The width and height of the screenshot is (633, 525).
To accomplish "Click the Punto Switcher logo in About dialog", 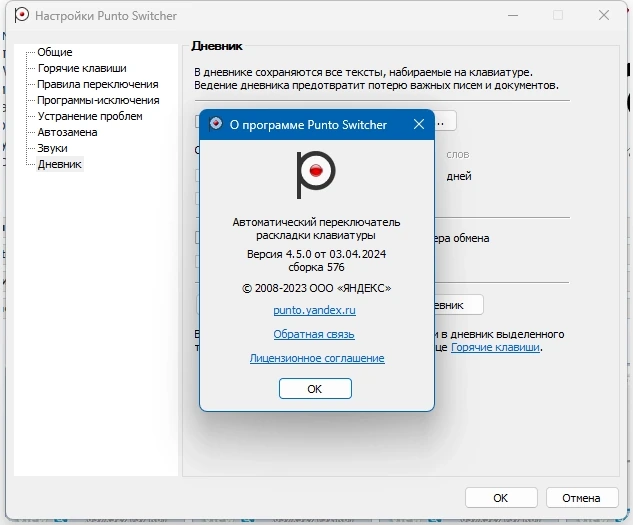I will click(316, 174).
